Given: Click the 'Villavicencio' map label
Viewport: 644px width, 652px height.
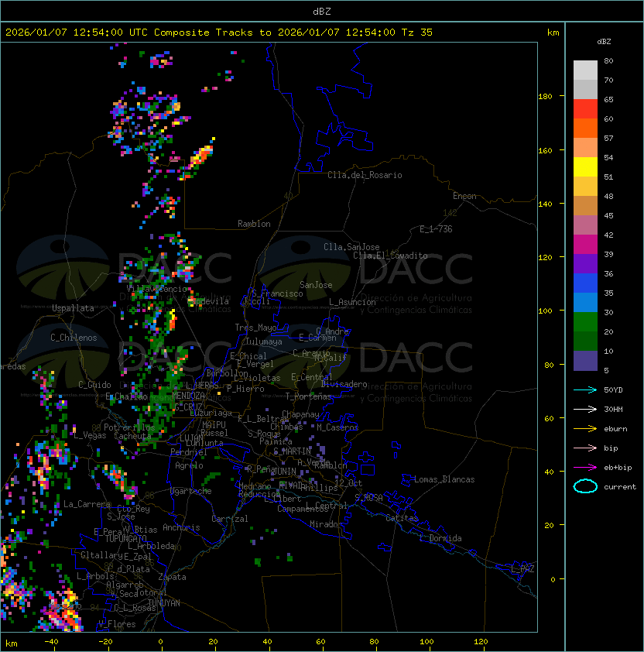Looking at the screenshot, I should click(156, 289).
